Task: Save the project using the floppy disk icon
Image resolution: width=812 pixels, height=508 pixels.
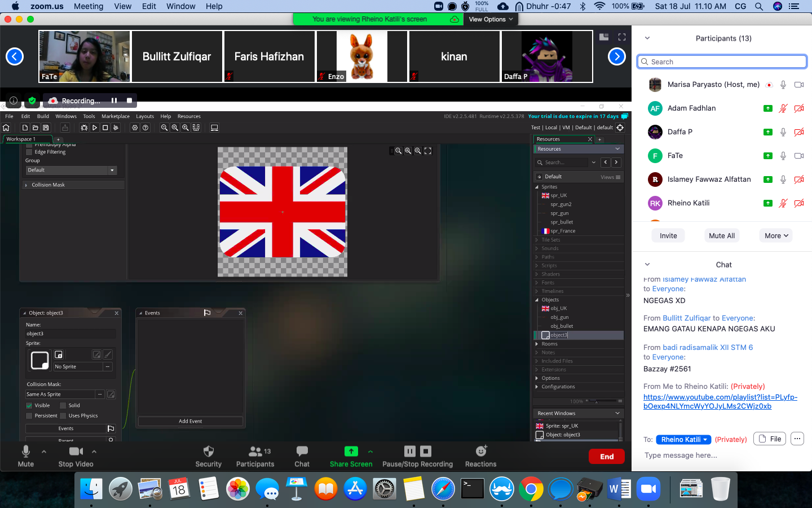Action: [46, 128]
